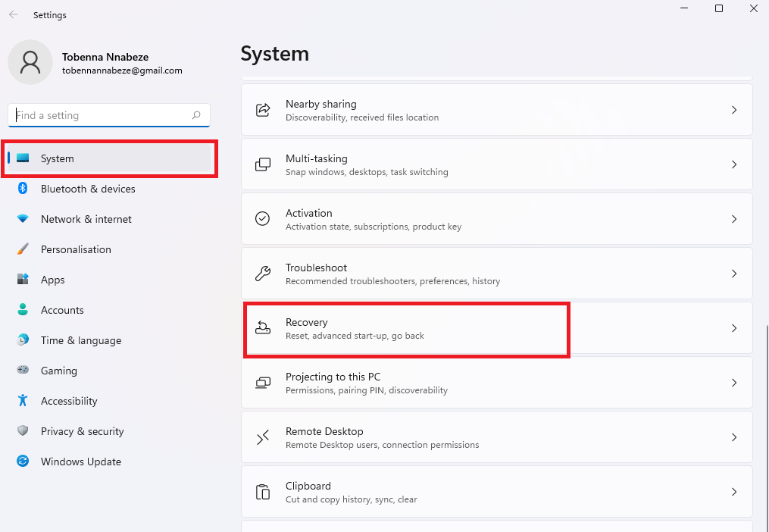The width and height of the screenshot is (769, 532).
Task: Click the Bluetooth icon in sidebar
Action: [x=23, y=189]
